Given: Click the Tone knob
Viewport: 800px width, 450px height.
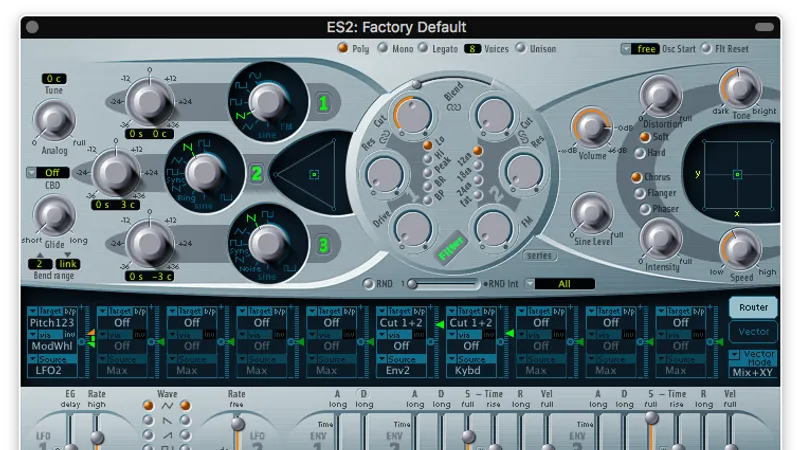Looking at the screenshot, I should click(x=740, y=88).
